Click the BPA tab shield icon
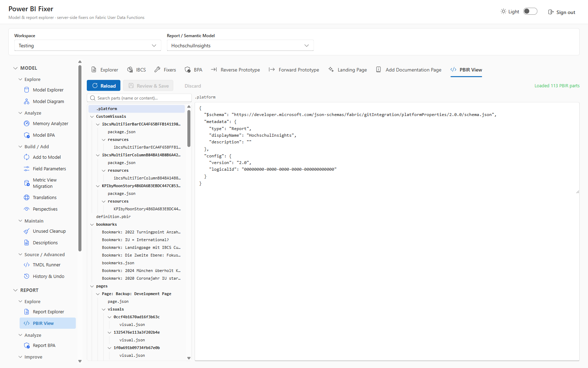 (x=188, y=69)
